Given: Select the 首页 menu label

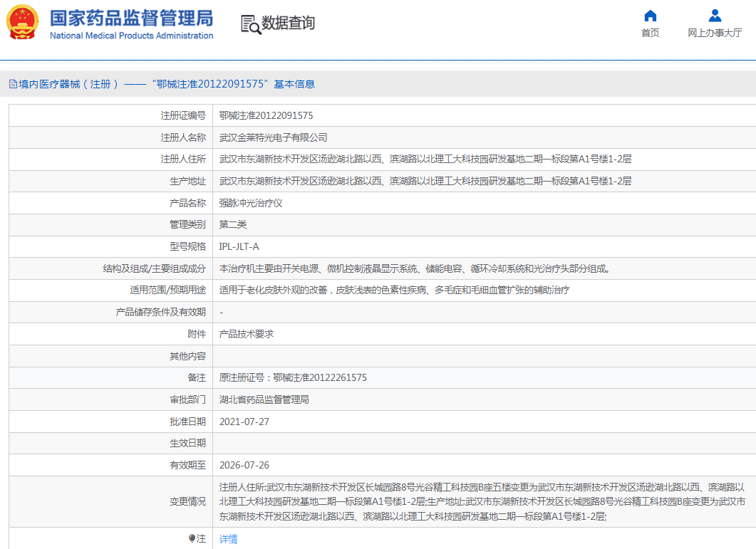Looking at the screenshot, I should click(x=650, y=33).
